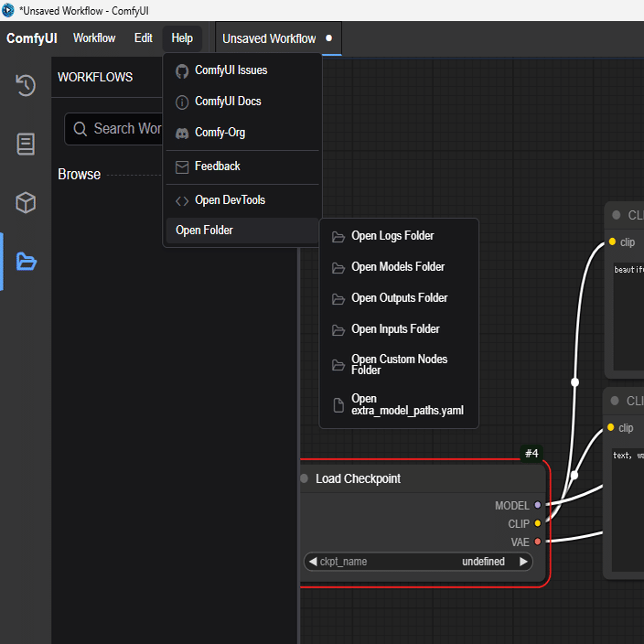Click Open Outputs Folder
Viewport: 644px width, 644px height.
[399, 298]
